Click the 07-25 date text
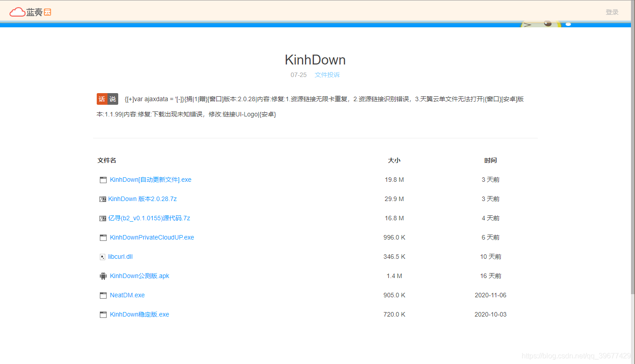635x364 pixels. click(299, 75)
